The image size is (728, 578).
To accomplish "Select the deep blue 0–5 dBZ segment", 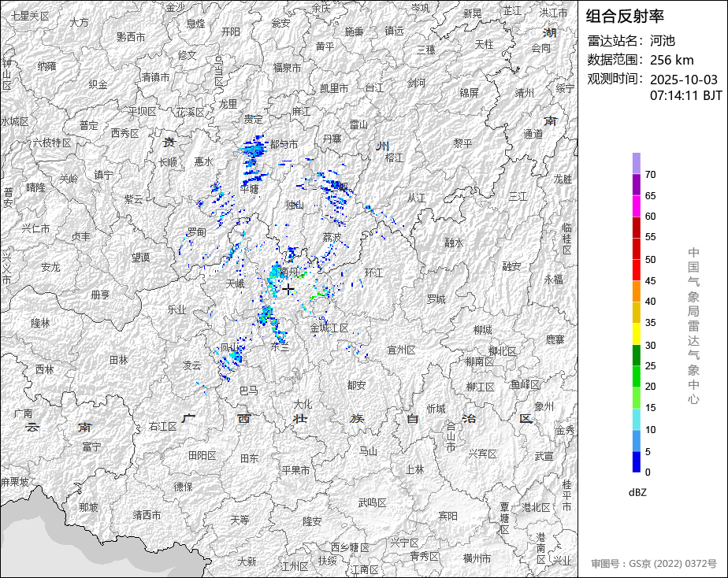I will click(x=636, y=462).
